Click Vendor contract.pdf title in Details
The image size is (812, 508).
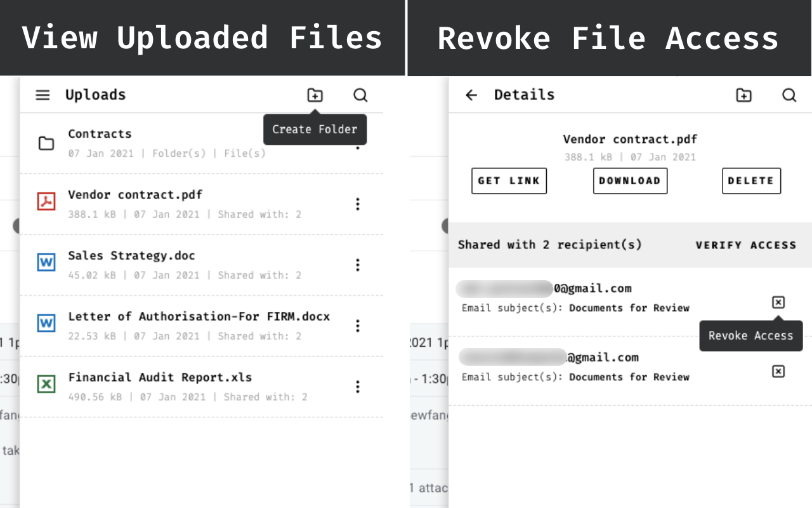pyautogui.click(x=630, y=140)
